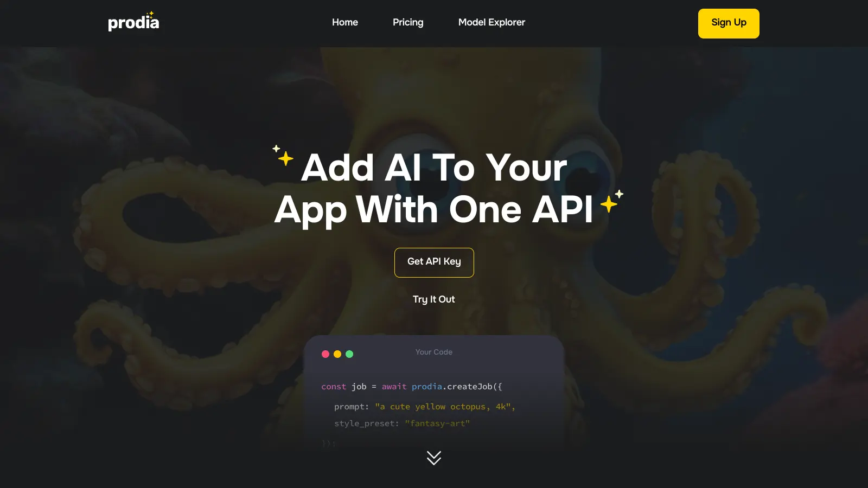Click 'createJob' in the code snippet
Viewport: 868px width, 488px height.
(x=469, y=387)
